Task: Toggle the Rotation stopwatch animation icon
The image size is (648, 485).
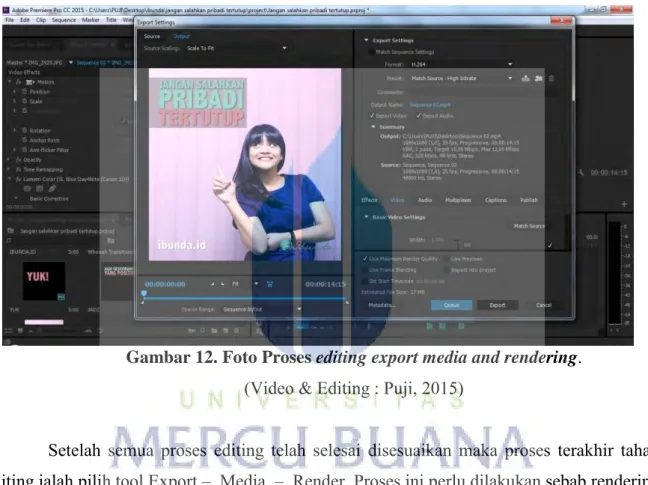Action: pyautogui.click(x=24, y=130)
